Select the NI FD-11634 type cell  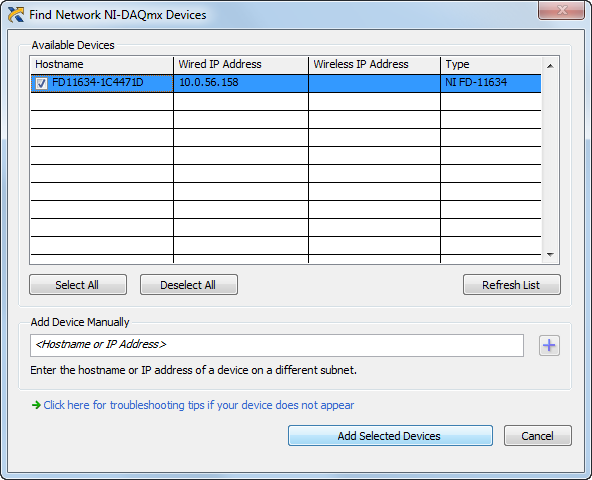coord(491,83)
